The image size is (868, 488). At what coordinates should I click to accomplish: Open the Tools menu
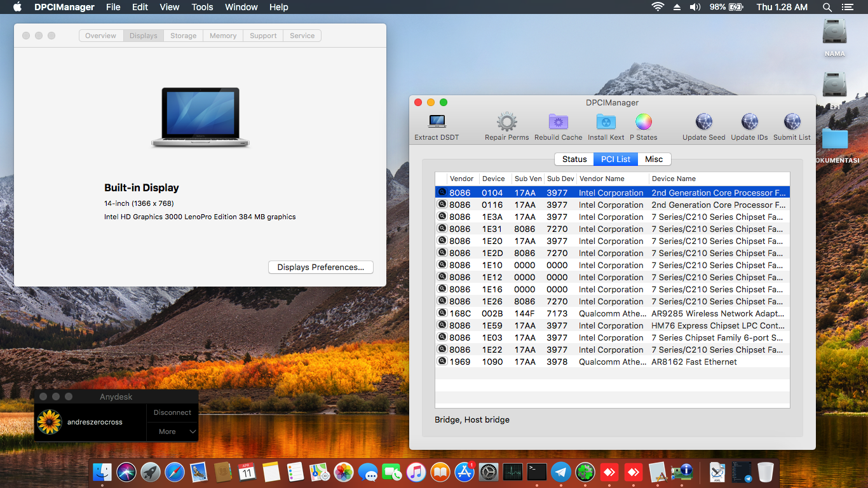click(x=202, y=7)
